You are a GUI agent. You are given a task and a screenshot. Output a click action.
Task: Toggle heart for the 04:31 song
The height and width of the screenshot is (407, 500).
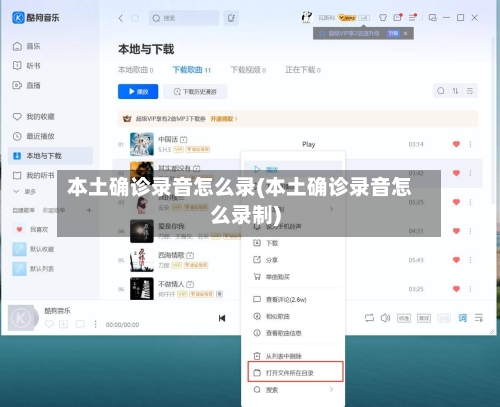click(456, 231)
